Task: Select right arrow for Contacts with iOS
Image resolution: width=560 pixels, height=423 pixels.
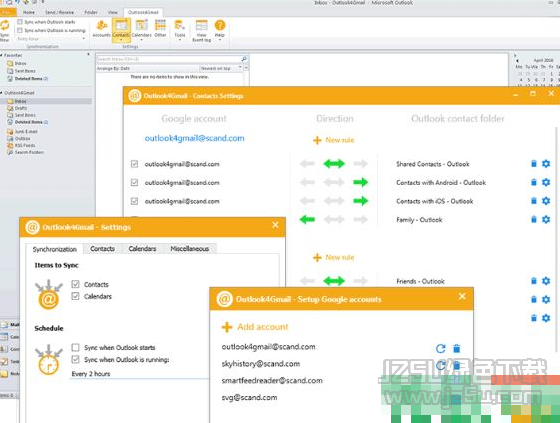Action: (x=360, y=201)
